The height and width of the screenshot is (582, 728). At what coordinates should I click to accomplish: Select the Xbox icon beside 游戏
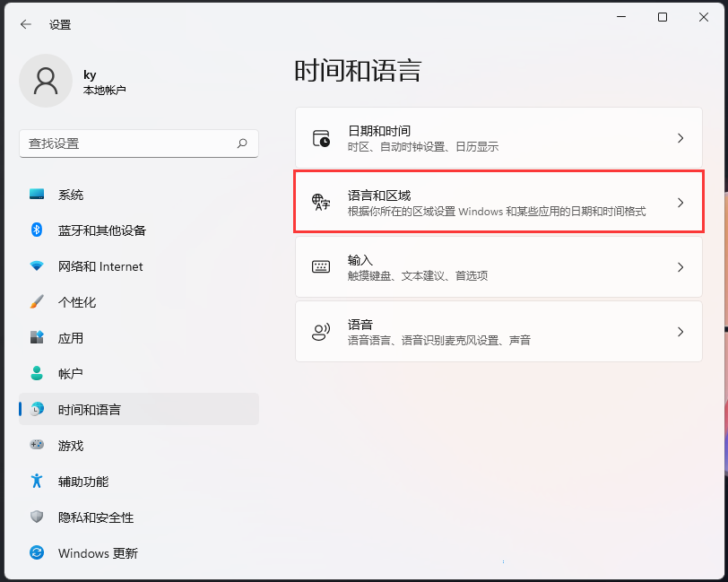coord(36,446)
